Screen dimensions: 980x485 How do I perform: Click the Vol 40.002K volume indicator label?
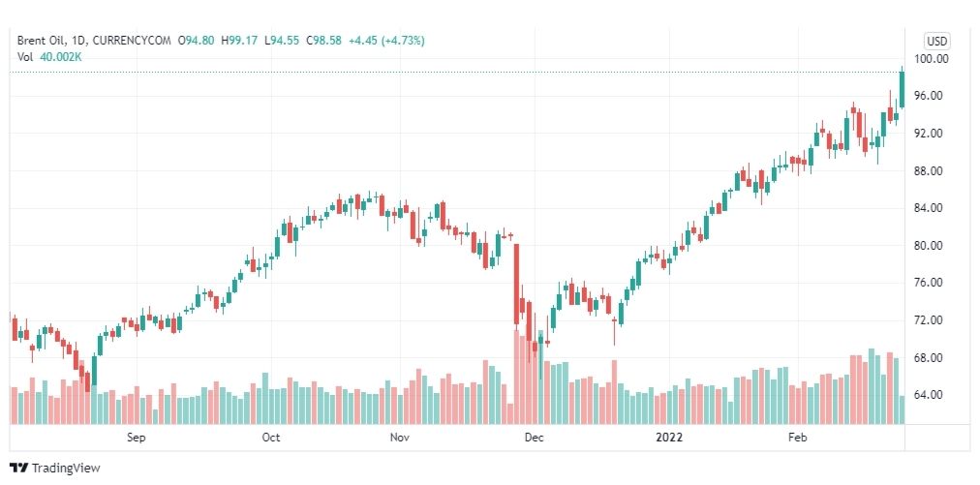click(x=49, y=57)
